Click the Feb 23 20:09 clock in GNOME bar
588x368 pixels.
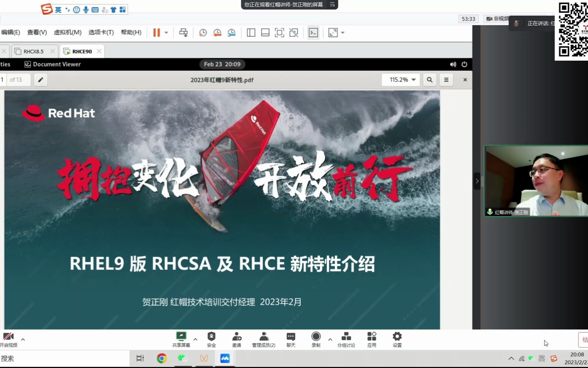tap(222, 64)
